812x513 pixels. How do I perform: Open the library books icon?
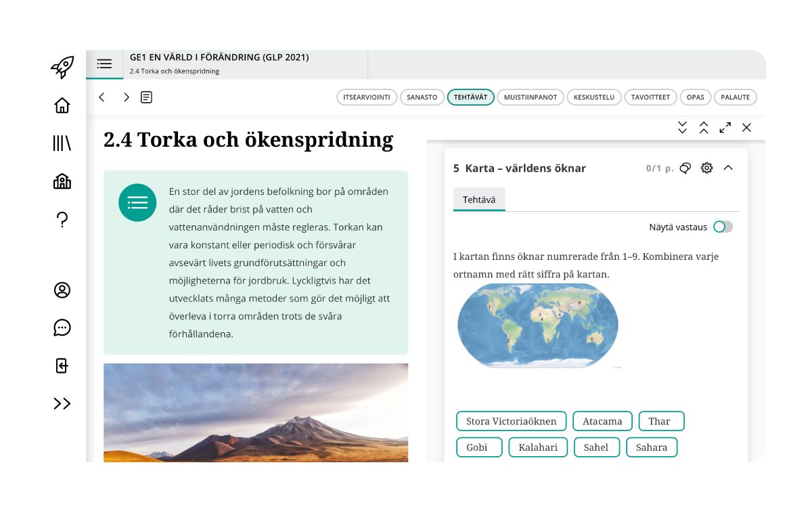[x=62, y=143]
